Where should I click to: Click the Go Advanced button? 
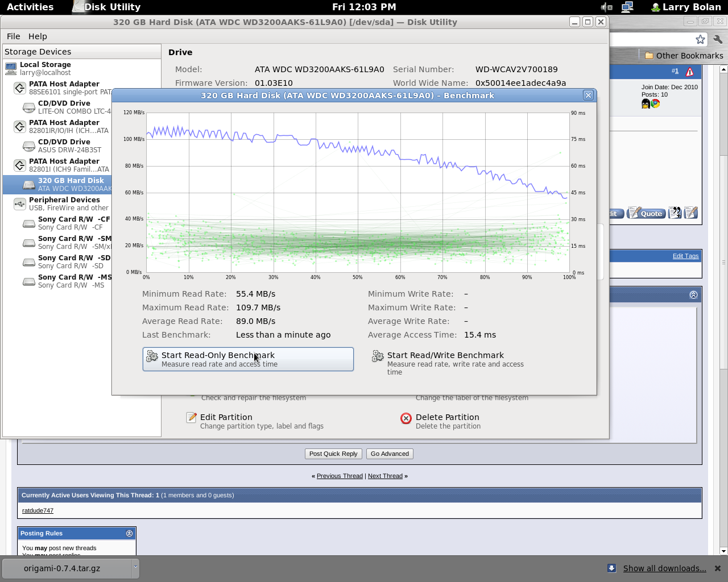tap(390, 454)
